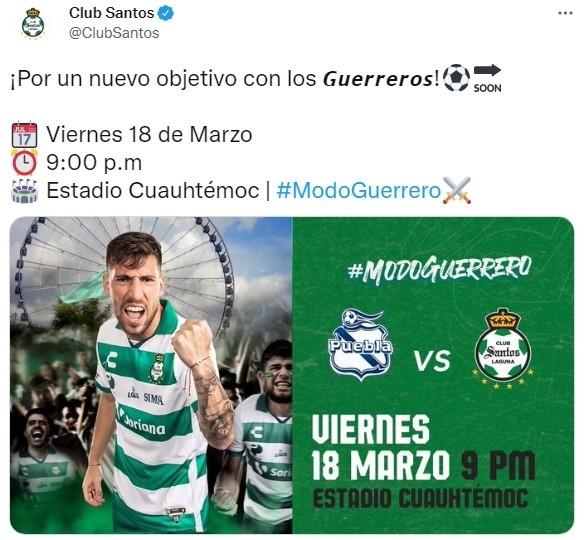Click the Puebla club crest

tap(361, 344)
